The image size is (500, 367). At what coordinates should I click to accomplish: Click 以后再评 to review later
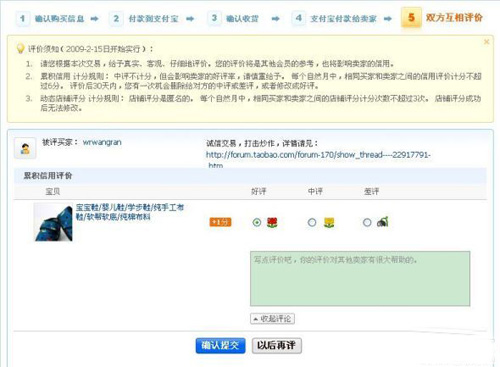(277, 345)
